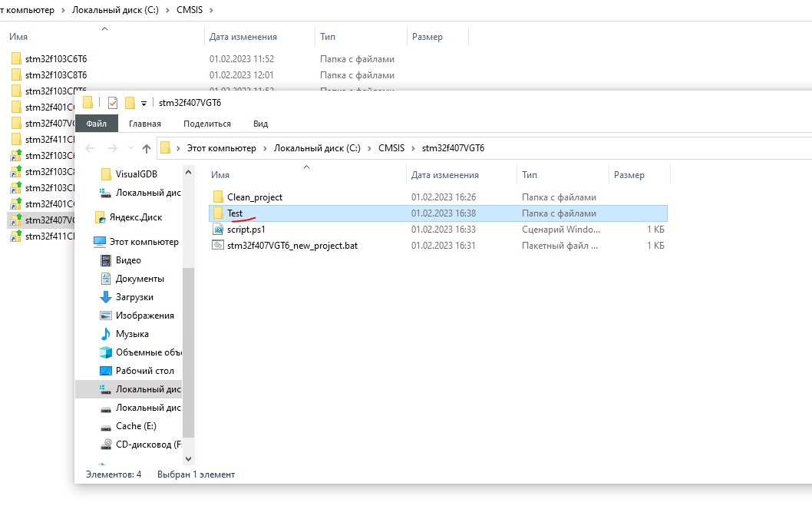Viewport: 812px width, 519px height.
Task: Select the script.ps1 file icon
Action: click(218, 229)
